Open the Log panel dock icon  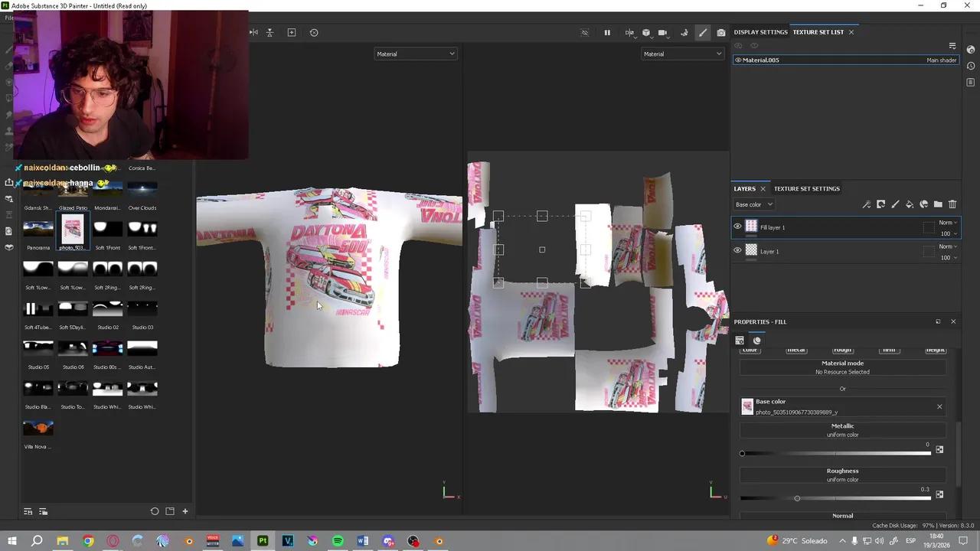970,83
